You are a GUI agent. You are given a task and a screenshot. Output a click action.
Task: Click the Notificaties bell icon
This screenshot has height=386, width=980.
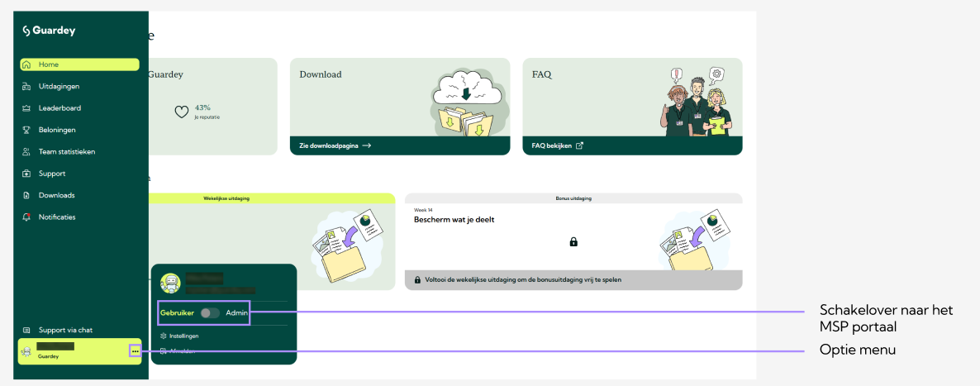pyautogui.click(x=26, y=217)
